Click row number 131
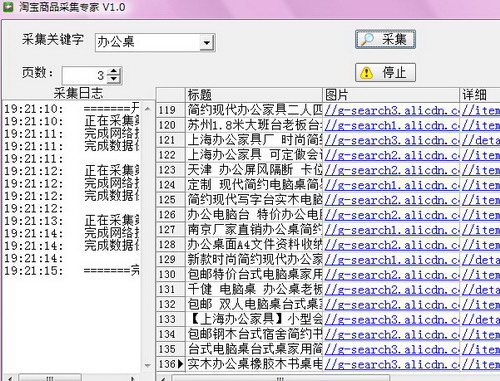 [170, 289]
